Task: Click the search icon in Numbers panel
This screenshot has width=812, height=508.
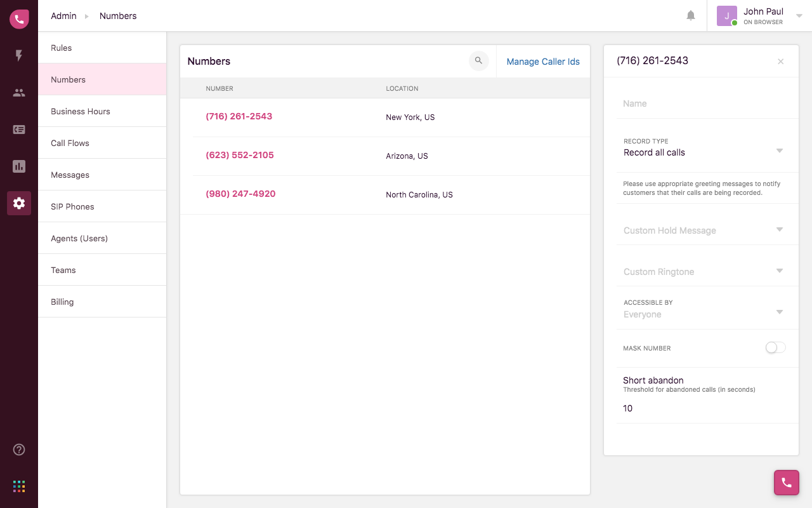Action: [479, 61]
